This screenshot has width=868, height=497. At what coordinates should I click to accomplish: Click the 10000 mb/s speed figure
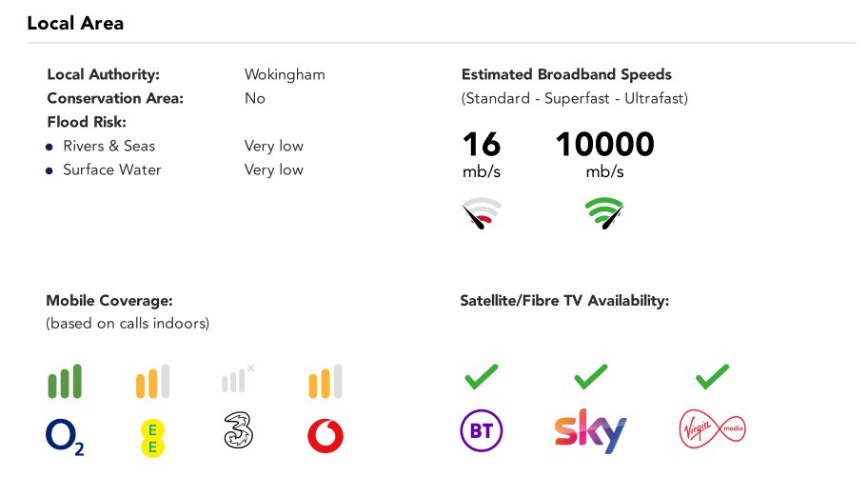point(604,154)
